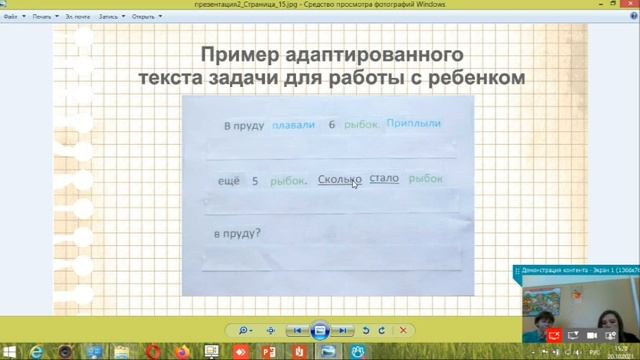
Task: Open the Windows Start menu
Action: tap(9, 352)
